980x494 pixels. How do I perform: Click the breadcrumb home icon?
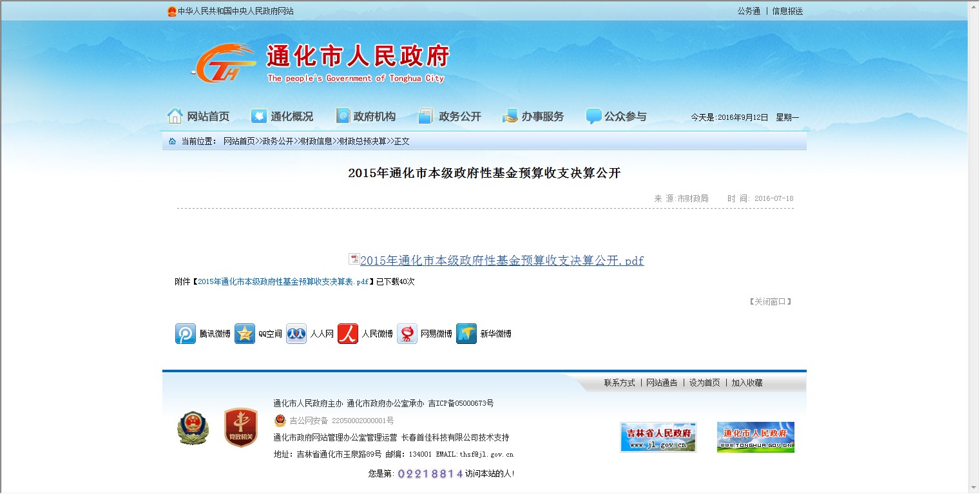coord(172,141)
